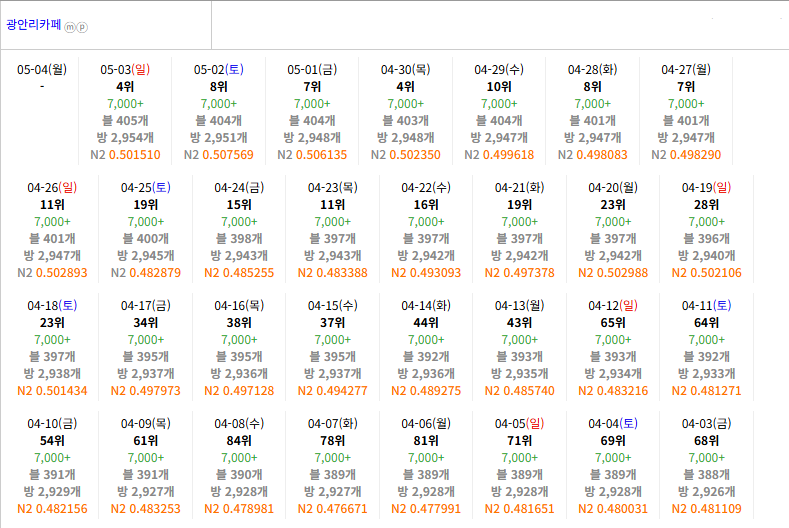
Task: Select the N2 0.497378 value
Action: click(x=520, y=273)
